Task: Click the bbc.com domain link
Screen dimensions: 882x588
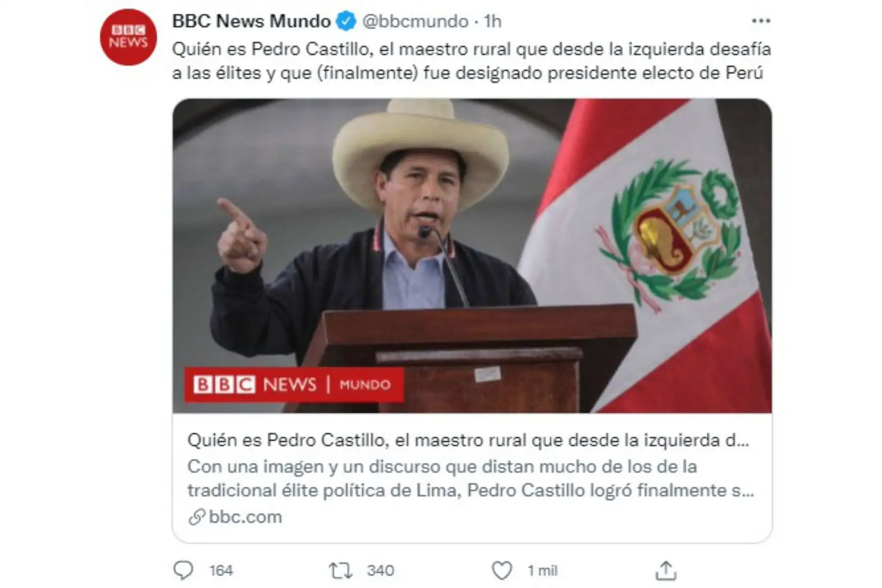Action: (245, 517)
